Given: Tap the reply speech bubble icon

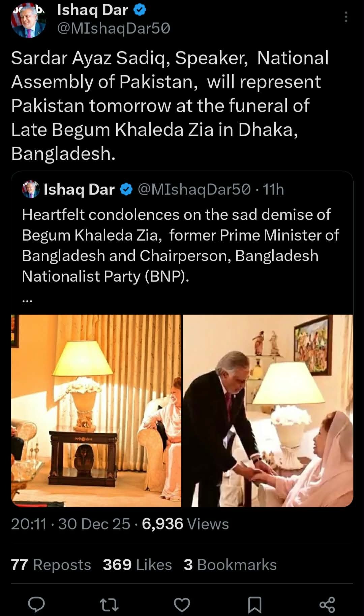Looking at the screenshot, I should click(x=36, y=604).
